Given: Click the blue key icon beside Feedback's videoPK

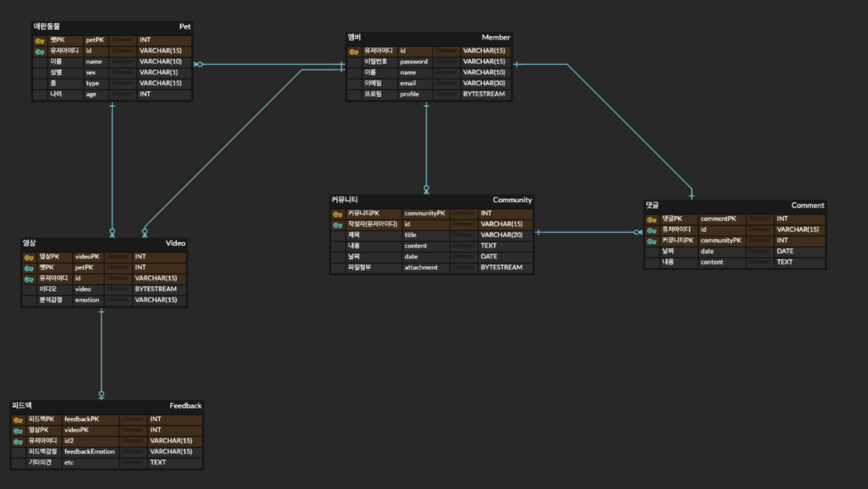Looking at the screenshot, I should [x=18, y=431].
